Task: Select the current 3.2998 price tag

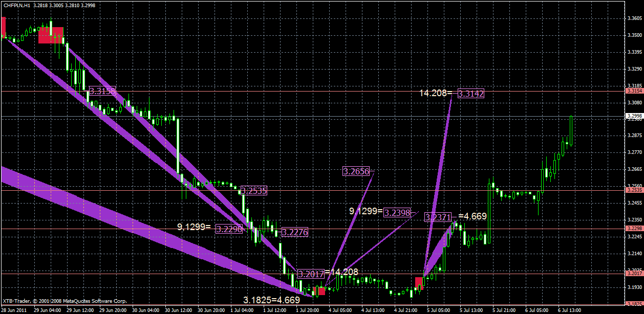Action: [634, 117]
